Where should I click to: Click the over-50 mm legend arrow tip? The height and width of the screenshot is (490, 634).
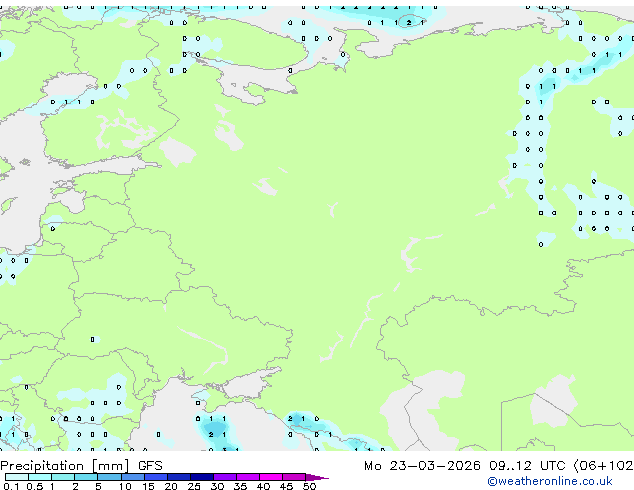pos(317,477)
